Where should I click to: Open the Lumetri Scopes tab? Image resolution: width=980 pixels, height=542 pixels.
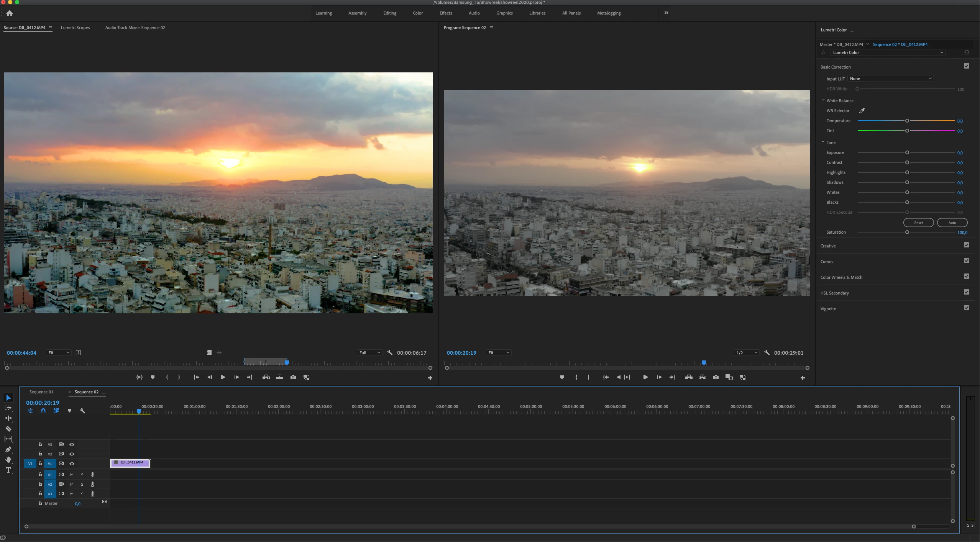click(75, 28)
